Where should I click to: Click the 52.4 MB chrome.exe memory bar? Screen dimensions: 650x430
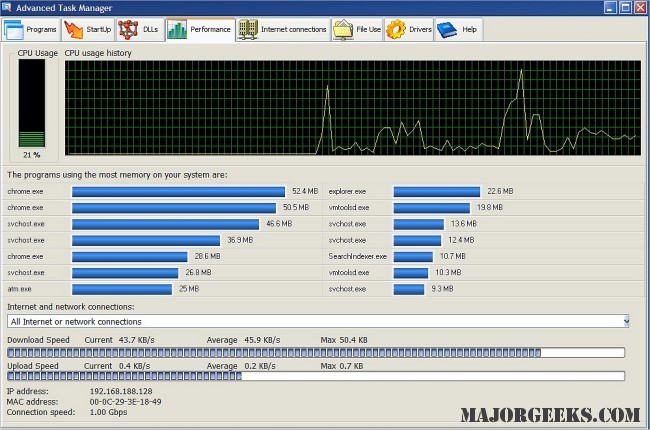[x=178, y=191]
